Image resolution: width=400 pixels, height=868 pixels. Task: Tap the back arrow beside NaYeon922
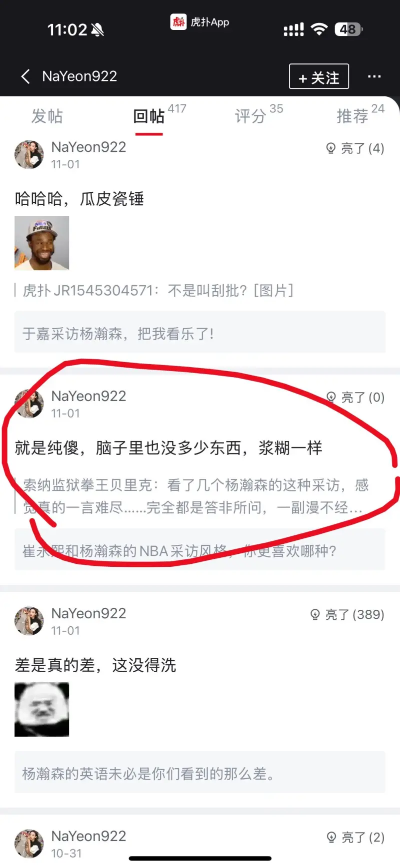coord(25,76)
